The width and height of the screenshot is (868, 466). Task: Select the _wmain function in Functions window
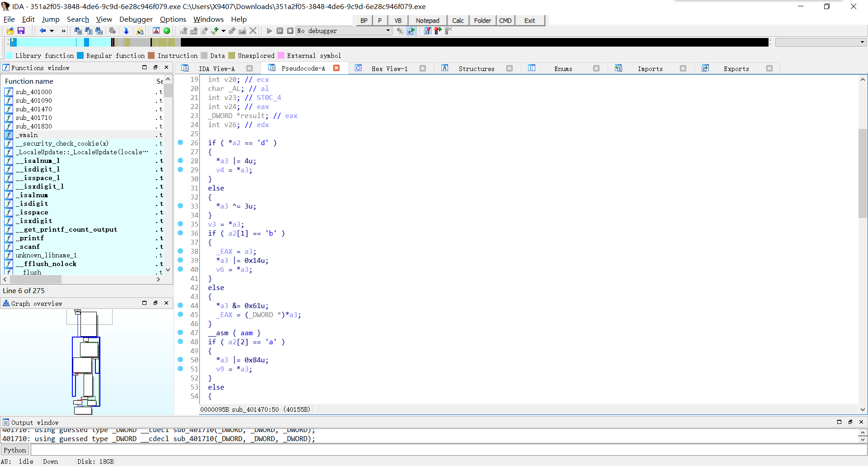27,135
